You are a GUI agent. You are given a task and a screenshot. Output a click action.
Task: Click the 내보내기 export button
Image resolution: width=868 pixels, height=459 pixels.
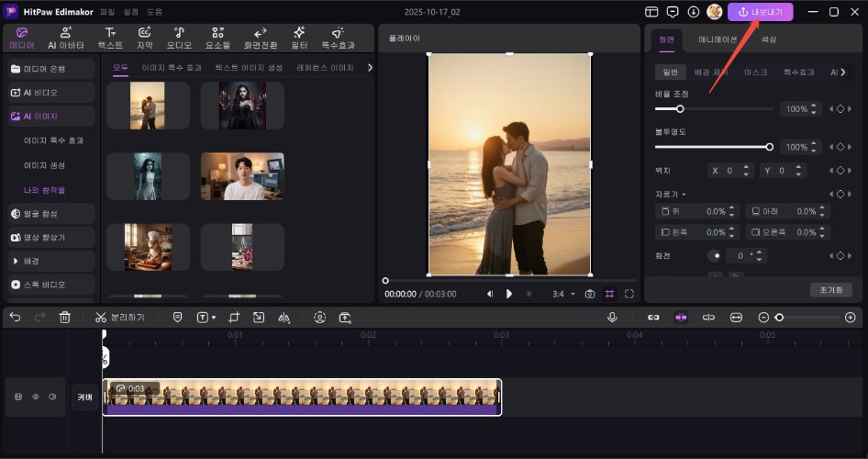pos(760,12)
